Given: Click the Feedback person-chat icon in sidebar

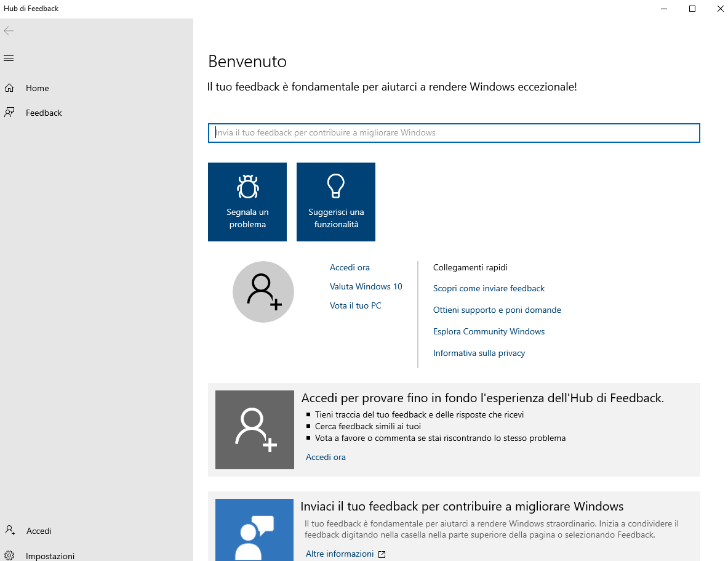Looking at the screenshot, I should pyautogui.click(x=9, y=113).
